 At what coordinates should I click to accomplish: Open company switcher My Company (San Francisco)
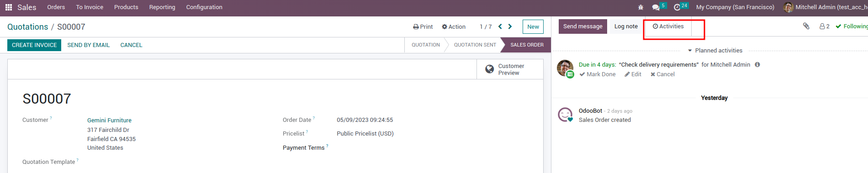735,7
